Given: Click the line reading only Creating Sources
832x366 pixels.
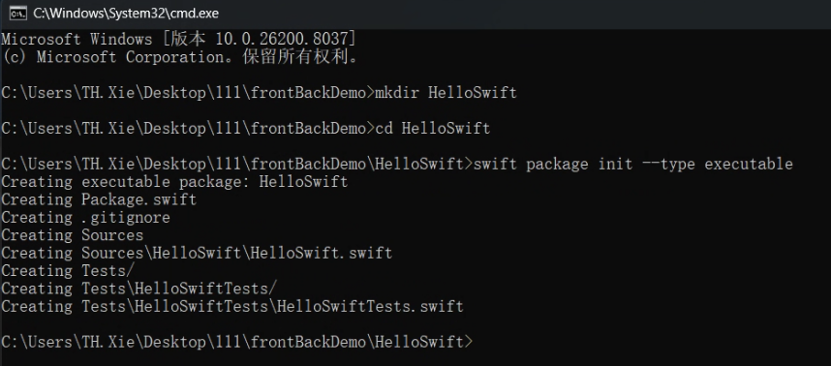Looking at the screenshot, I should (72, 235).
